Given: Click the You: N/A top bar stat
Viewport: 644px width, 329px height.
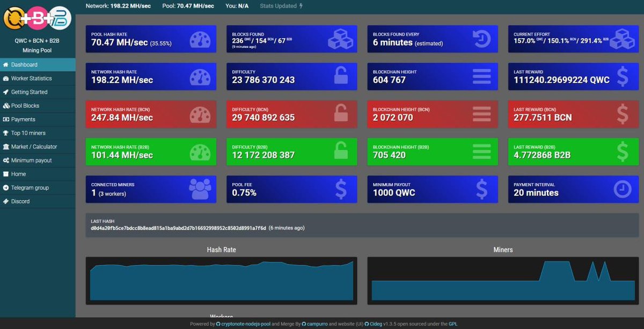Looking at the screenshot, I should [x=237, y=6].
